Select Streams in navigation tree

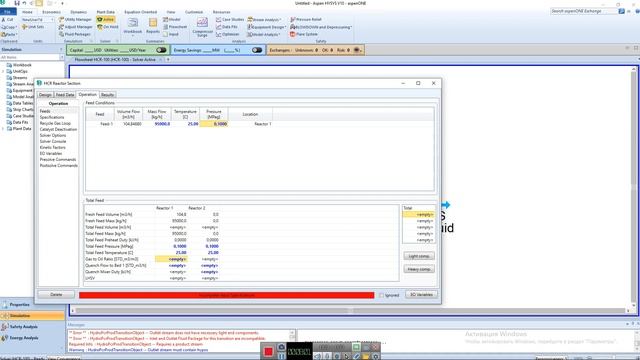coord(20,78)
